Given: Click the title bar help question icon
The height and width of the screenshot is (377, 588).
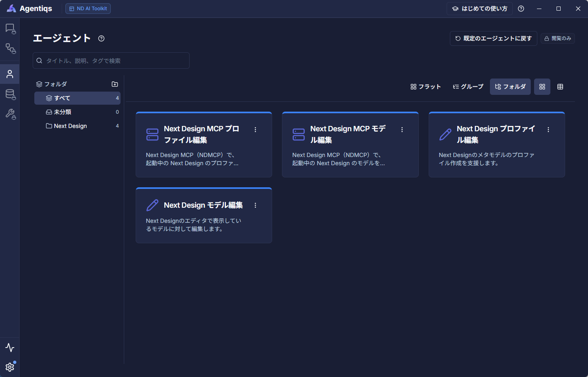Looking at the screenshot, I should tap(521, 9).
